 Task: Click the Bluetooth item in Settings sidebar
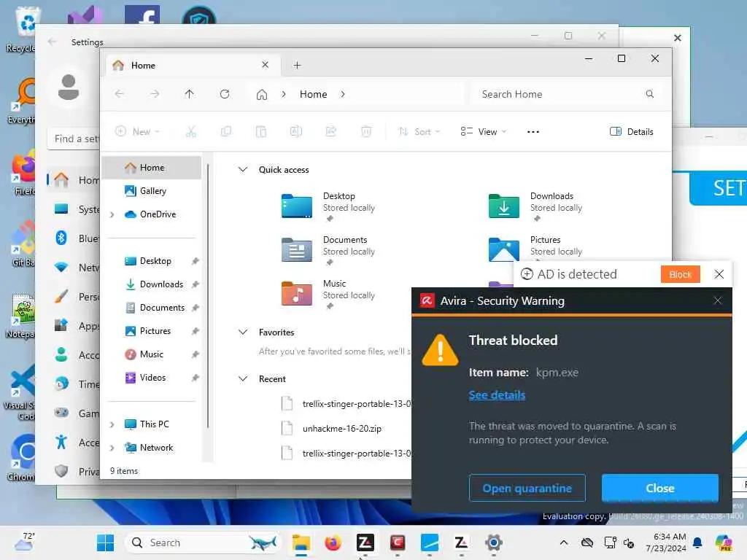76,238
